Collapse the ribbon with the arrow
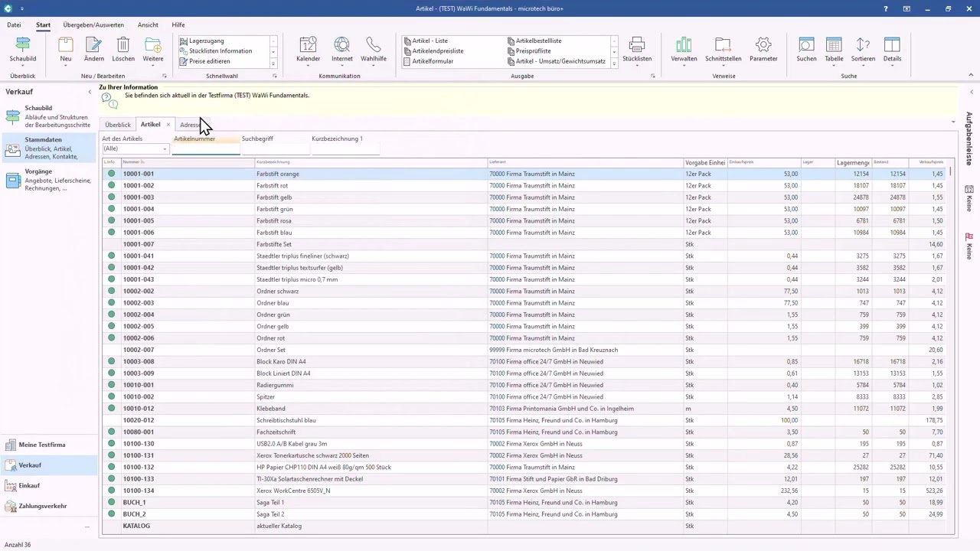The height and width of the screenshot is (551, 980). pyautogui.click(x=972, y=76)
